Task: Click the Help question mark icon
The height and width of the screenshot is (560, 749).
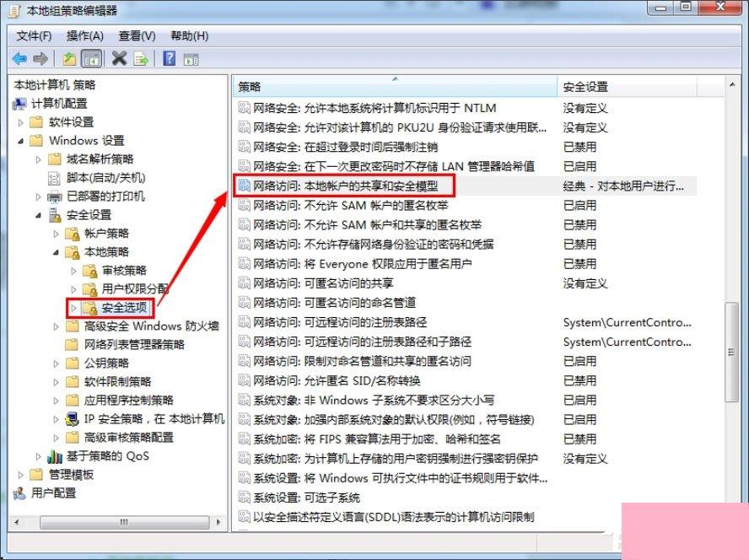Action: tap(169, 59)
